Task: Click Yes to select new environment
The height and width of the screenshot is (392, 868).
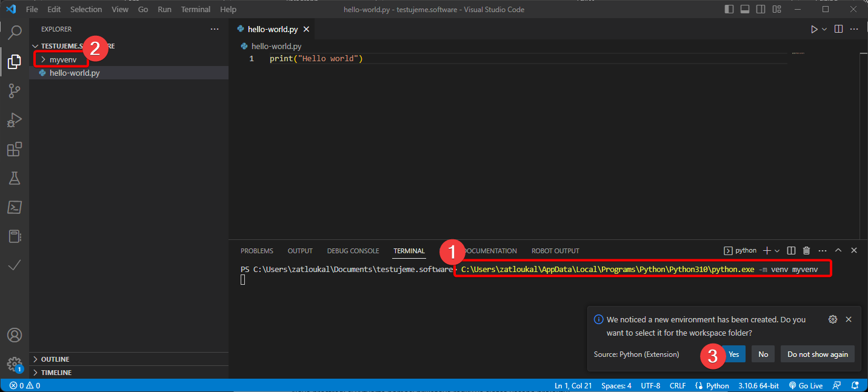Action: (x=733, y=354)
